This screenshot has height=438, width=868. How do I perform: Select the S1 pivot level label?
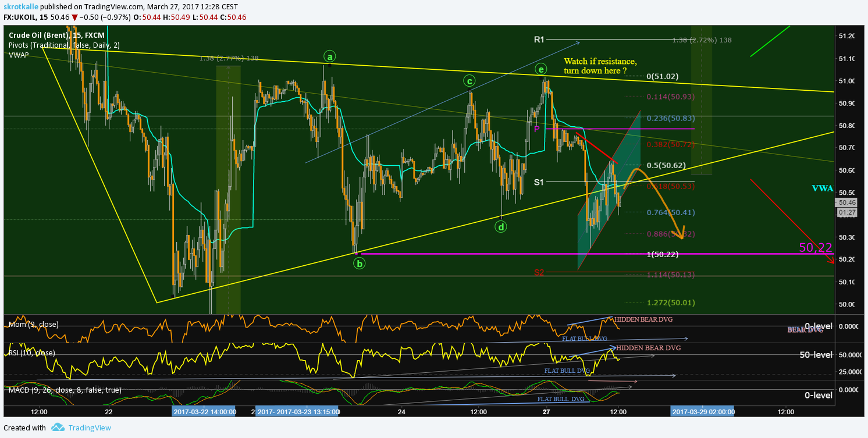coord(539,182)
